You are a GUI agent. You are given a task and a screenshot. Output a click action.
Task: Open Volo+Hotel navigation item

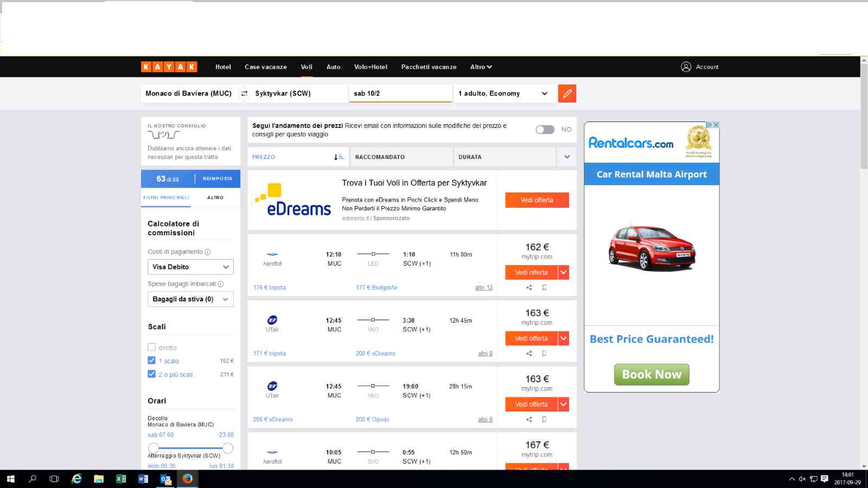point(371,67)
